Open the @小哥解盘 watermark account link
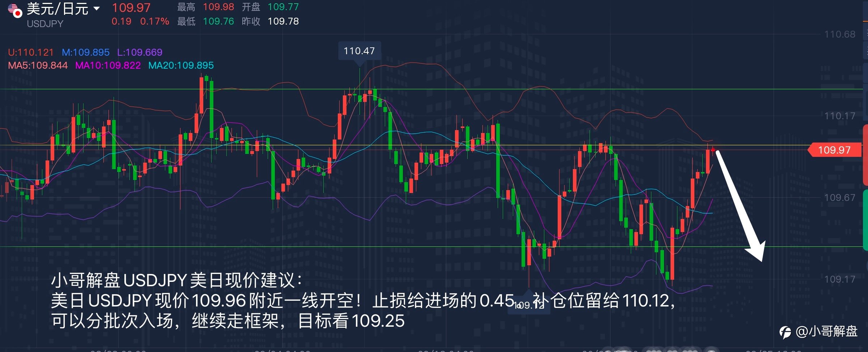Viewport: 868px width, 352px height. 827,331
